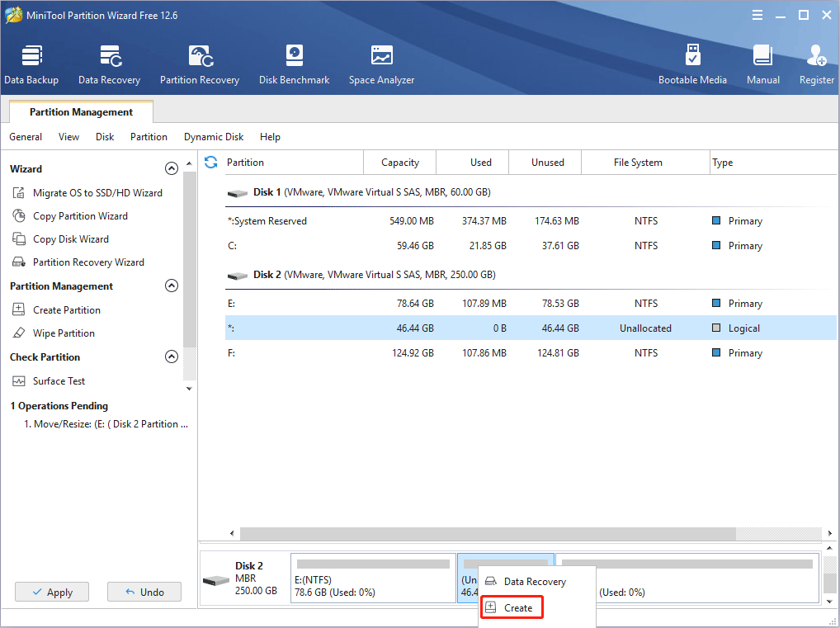Sort by the Partition column header
The height and width of the screenshot is (628, 840).
(294, 163)
